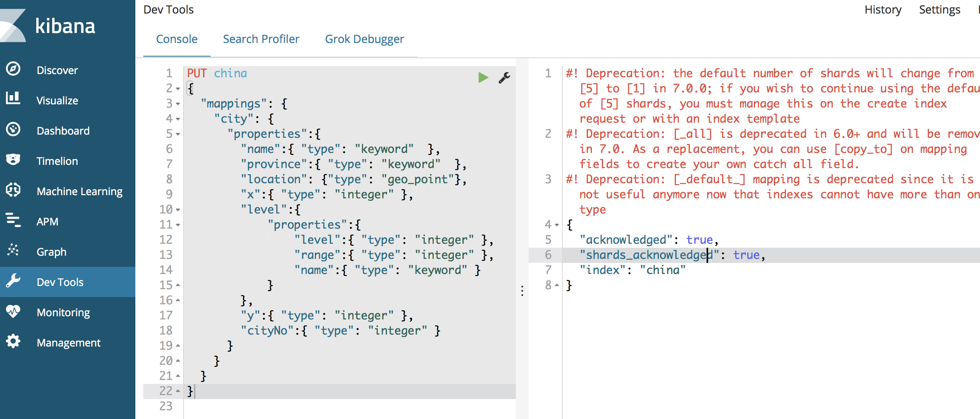Toggle fold arrow at editor line 20
This screenshot has width=980, height=419.
tap(178, 360)
